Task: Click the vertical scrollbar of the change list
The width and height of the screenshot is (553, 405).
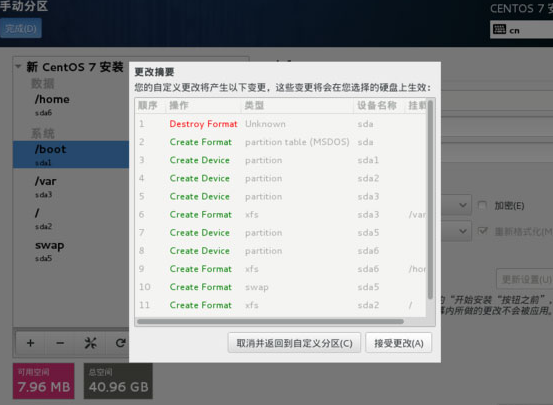Action: coord(430,200)
